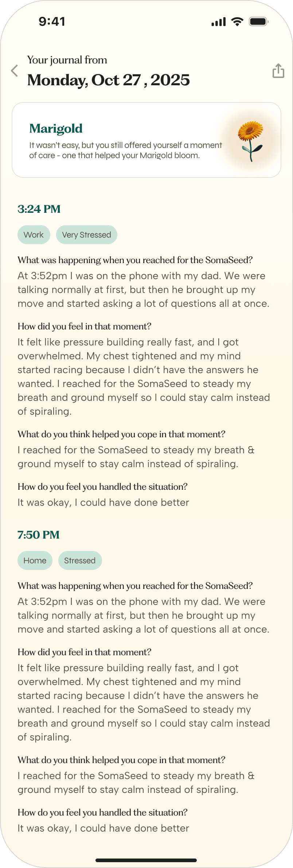Tap the 'Your journal from' label

(x=67, y=60)
